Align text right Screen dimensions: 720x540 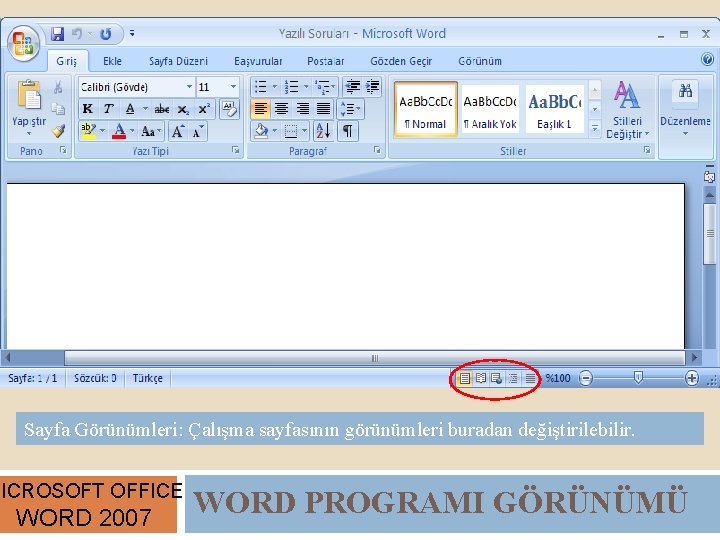(303, 109)
